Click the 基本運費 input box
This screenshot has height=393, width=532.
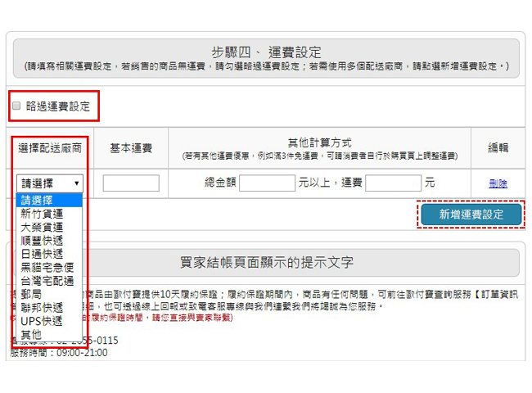(x=131, y=183)
